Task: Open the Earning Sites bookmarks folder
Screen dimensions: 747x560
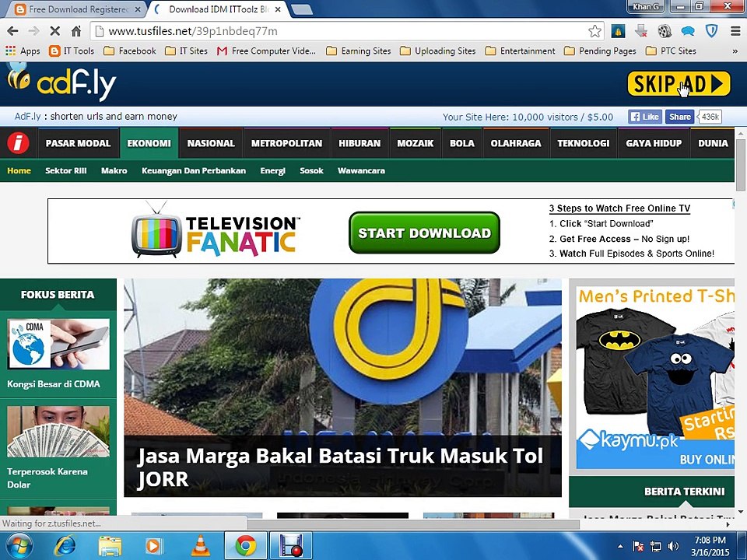Action: tap(358, 51)
